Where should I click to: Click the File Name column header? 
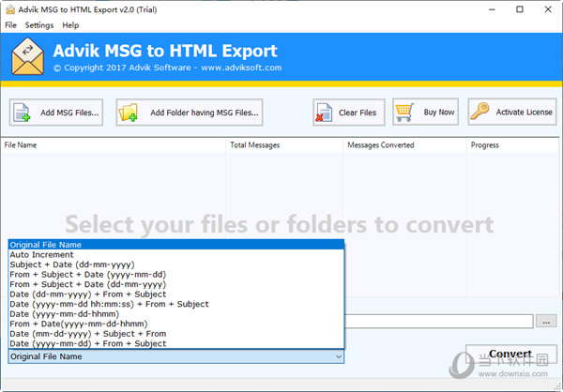point(114,145)
